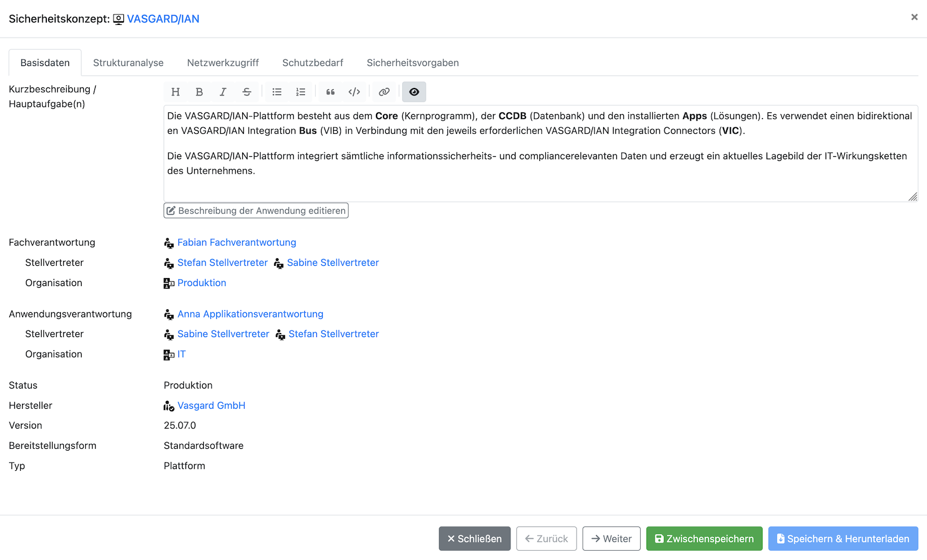This screenshot has height=560, width=927.
Task: Toggle the preview eye icon
Action: coord(414,92)
